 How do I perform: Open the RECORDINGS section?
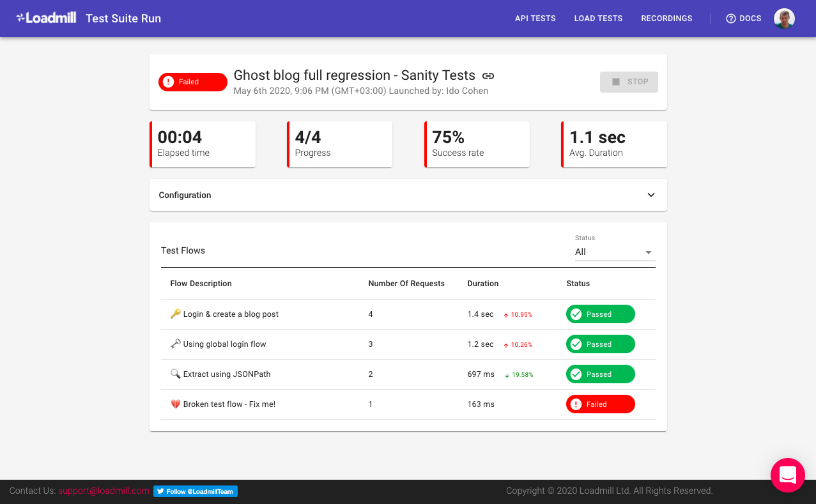click(x=666, y=19)
